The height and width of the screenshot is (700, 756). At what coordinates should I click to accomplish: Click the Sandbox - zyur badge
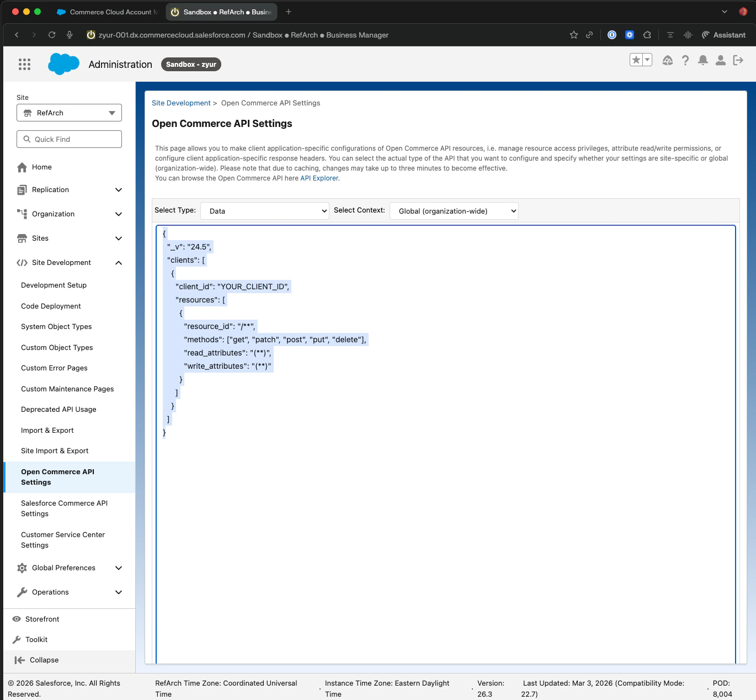(x=191, y=65)
